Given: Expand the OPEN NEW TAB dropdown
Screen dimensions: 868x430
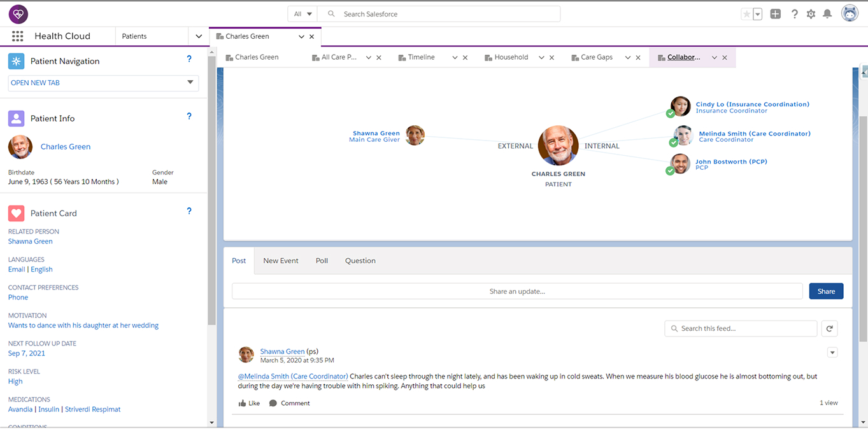Looking at the screenshot, I should pos(190,83).
